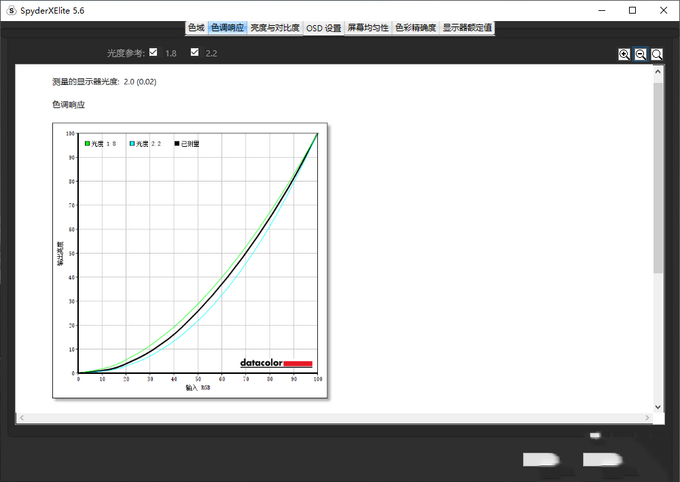Click the cyan 光度 2.2 legend swatch
Screen dimensions: 680x482
(132, 144)
